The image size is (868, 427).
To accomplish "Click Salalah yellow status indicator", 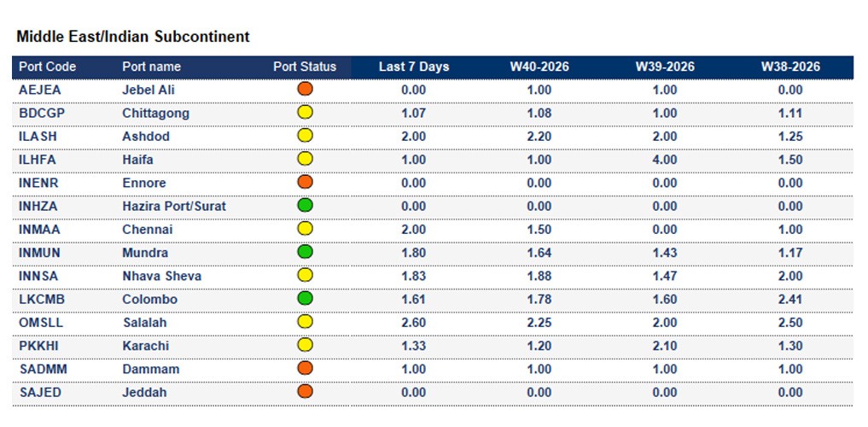I will (305, 322).
